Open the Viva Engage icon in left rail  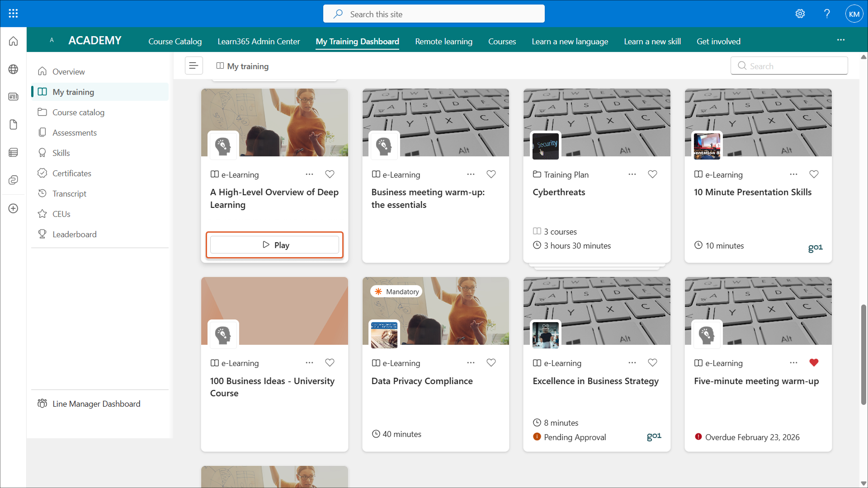pos(14,180)
